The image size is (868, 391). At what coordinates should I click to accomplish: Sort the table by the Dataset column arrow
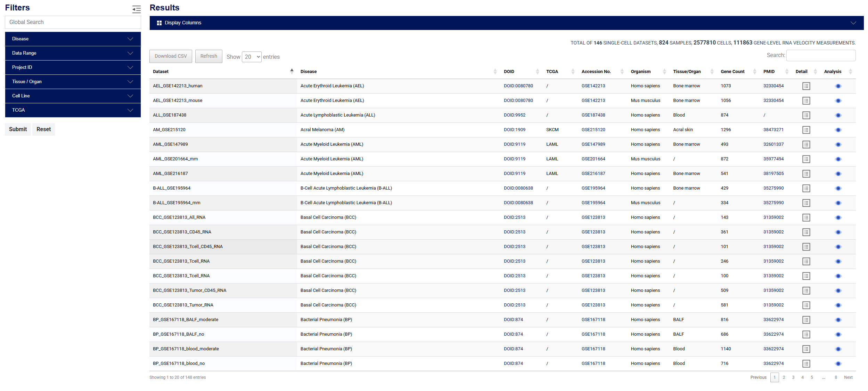point(292,71)
